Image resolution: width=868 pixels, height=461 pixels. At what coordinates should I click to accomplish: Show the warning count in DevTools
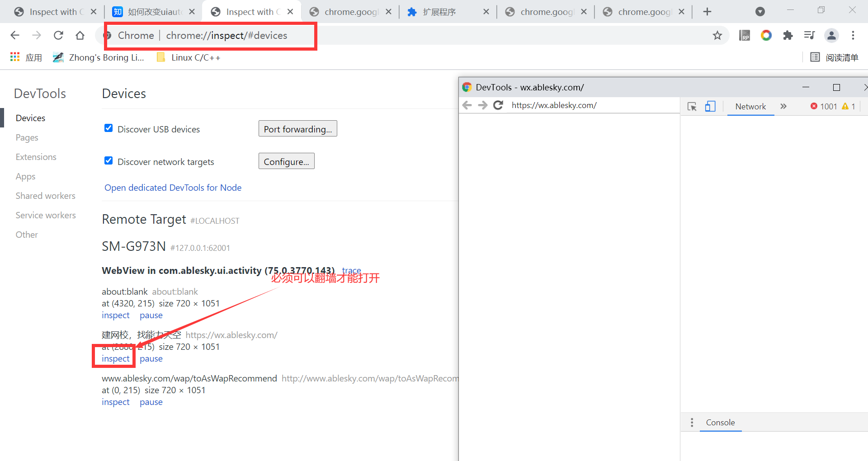[x=849, y=106]
